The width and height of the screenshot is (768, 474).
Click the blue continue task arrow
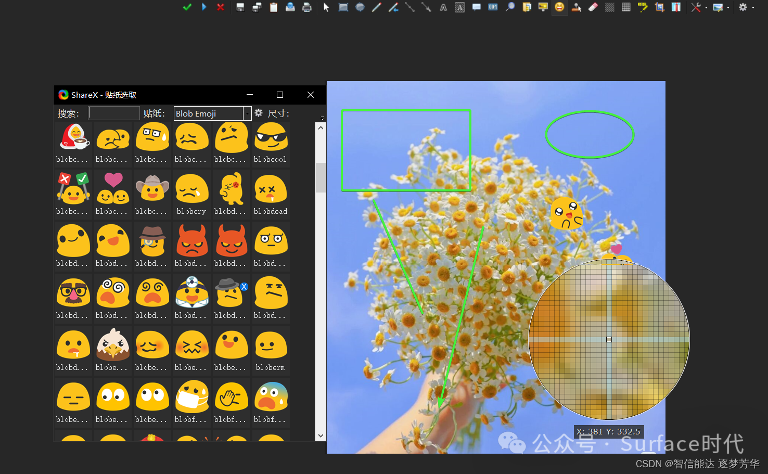click(204, 7)
